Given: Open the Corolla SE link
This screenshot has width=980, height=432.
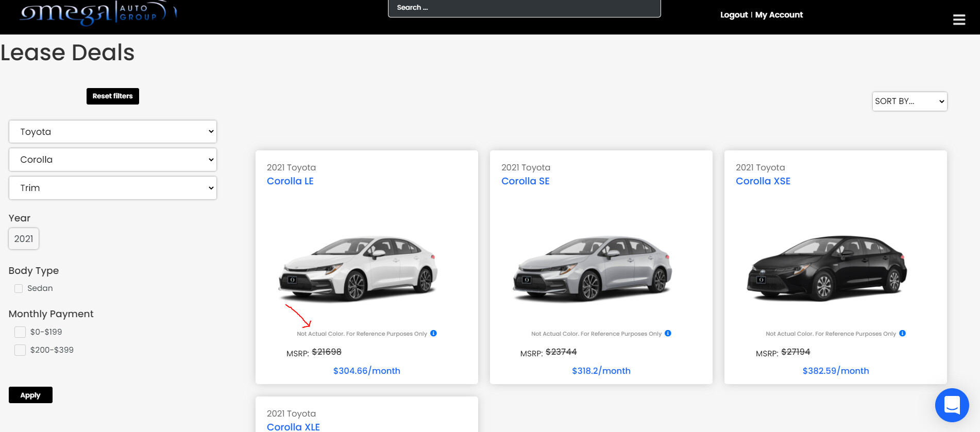Looking at the screenshot, I should 525,181.
